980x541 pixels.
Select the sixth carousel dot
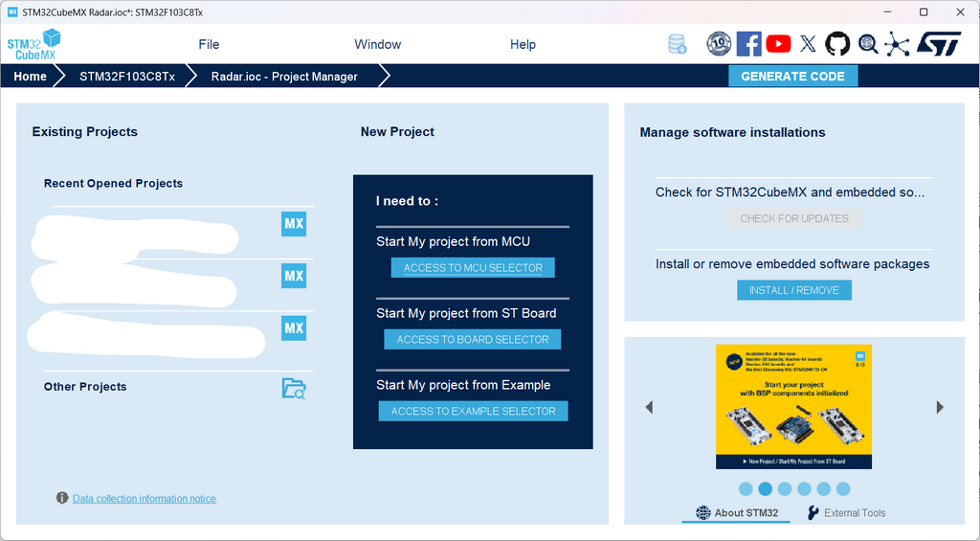tap(843, 488)
